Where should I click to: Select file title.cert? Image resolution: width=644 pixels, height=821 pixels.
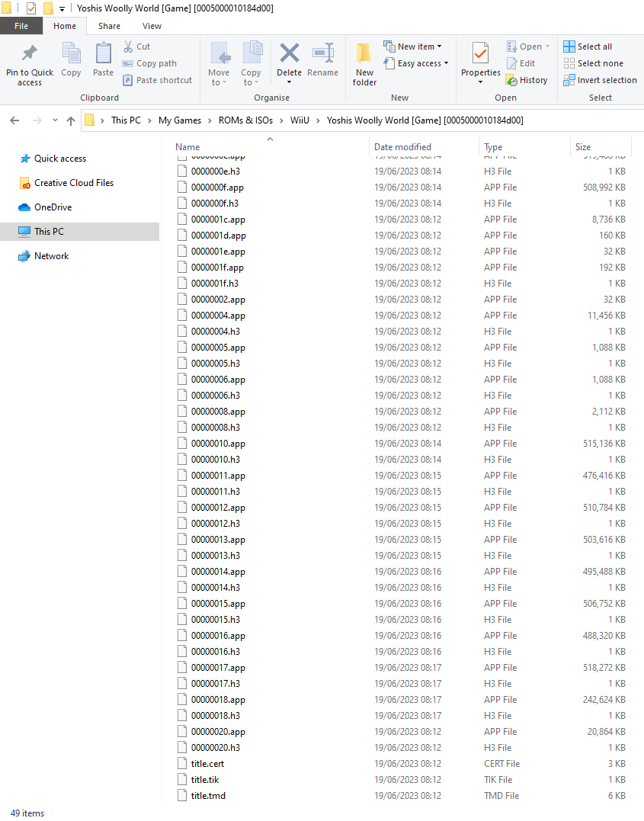(207, 763)
